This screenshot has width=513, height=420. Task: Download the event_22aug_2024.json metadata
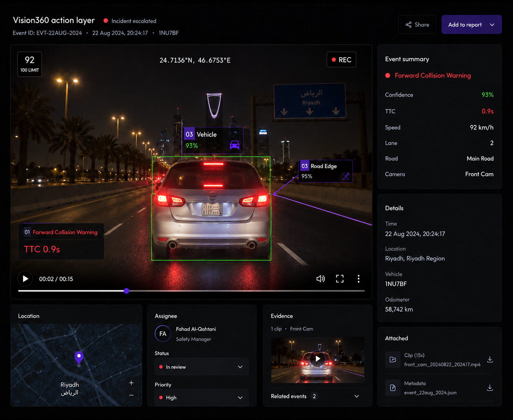[x=490, y=388]
